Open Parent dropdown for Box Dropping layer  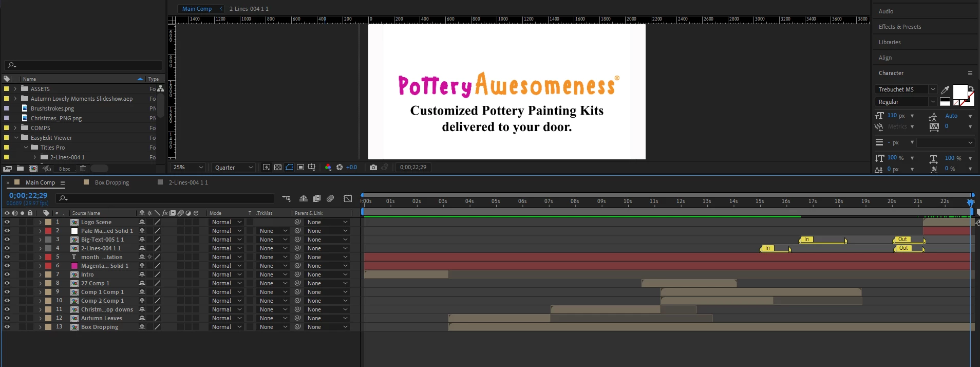327,327
